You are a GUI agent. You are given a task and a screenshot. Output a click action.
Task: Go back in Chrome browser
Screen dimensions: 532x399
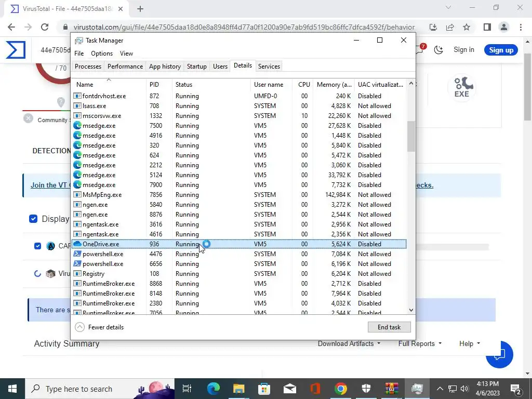[11, 27]
